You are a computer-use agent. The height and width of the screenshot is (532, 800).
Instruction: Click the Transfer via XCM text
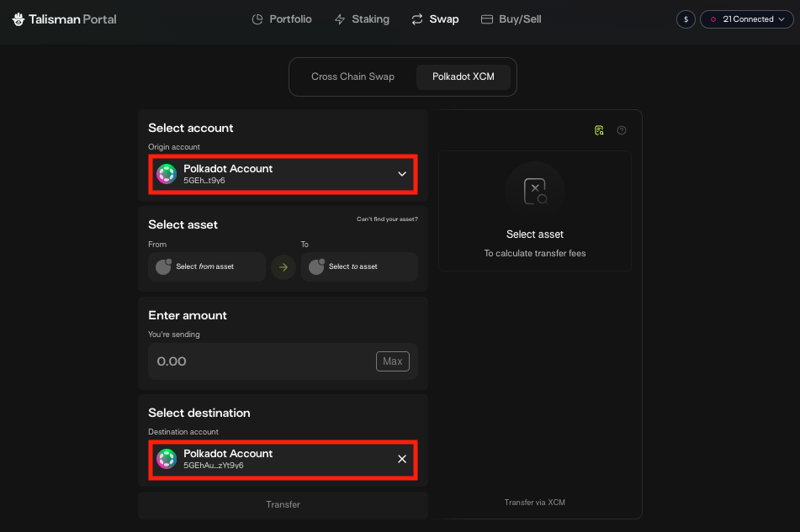click(x=535, y=503)
